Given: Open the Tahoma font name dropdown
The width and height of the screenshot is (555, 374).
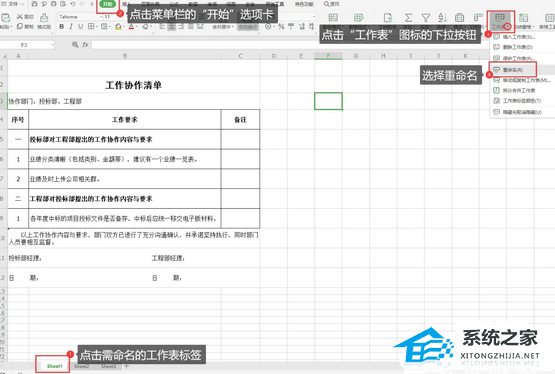Looking at the screenshot, I should point(80,17).
